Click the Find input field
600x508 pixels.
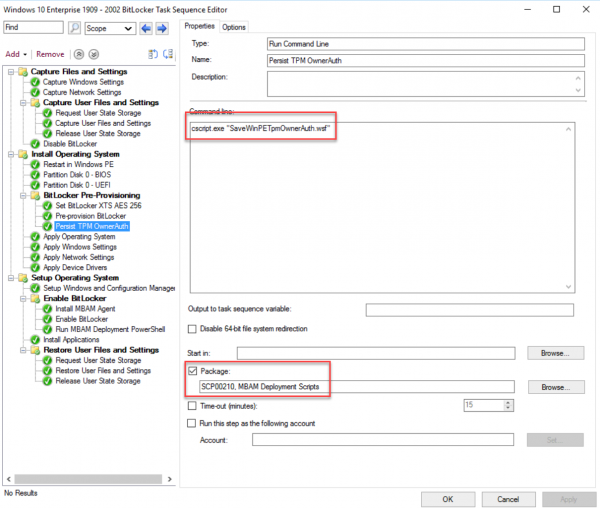point(33,28)
